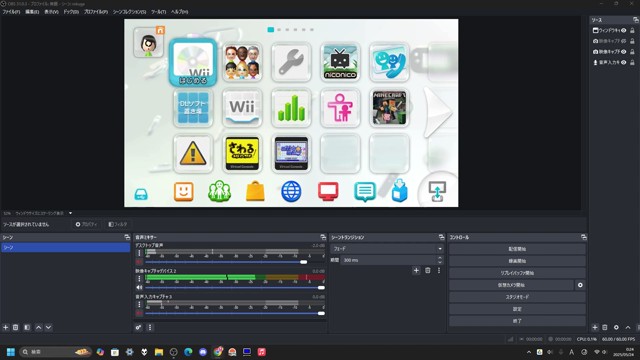The height and width of the screenshot is (360, 640).
Task: Add a new source with Sources plus icon
Action: coord(595,327)
